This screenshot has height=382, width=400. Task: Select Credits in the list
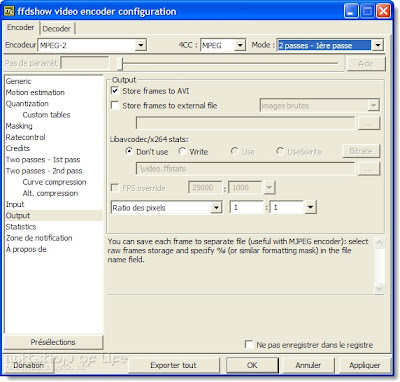pyautogui.click(x=18, y=148)
